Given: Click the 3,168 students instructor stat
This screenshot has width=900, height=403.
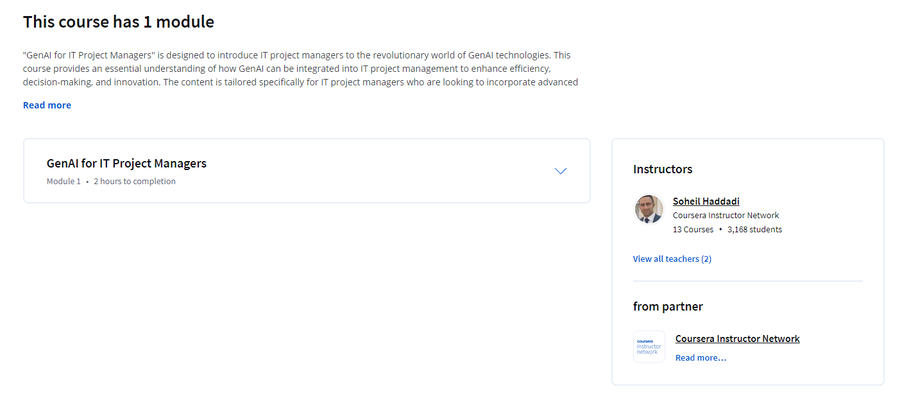Looking at the screenshot, I should 754,230.
